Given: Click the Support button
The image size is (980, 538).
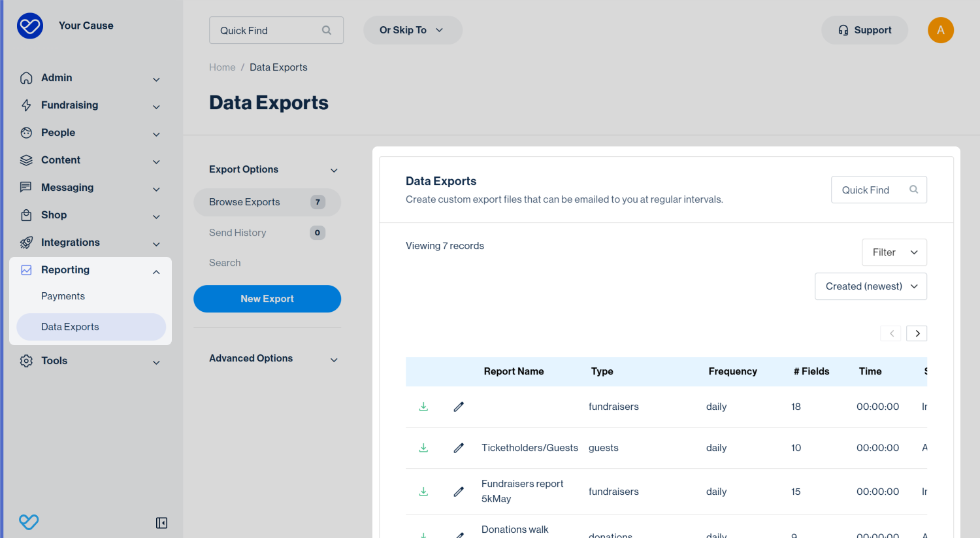Looking at the screenshot, I should pos(864,30).
